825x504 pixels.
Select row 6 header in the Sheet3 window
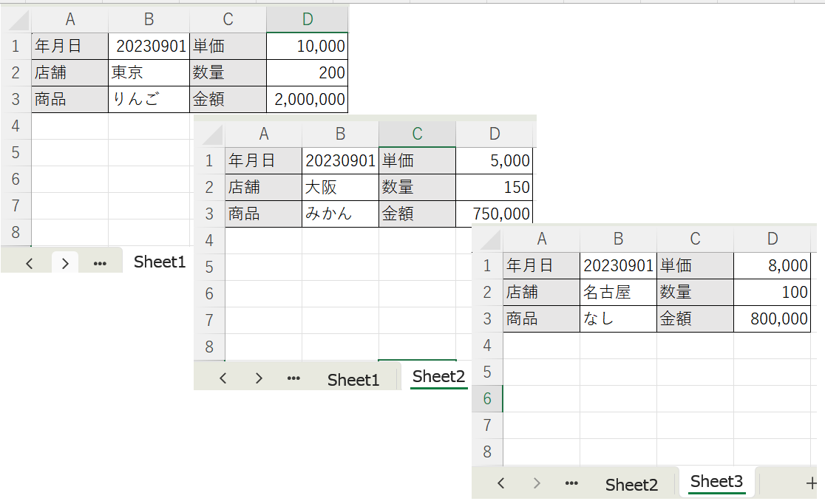pyautogui.click(x=487, y=399)
